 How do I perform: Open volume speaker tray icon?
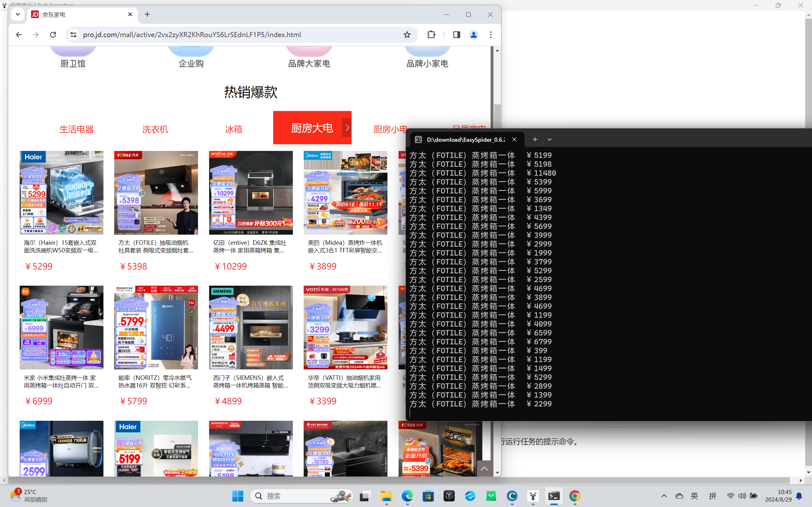point(742,496)
